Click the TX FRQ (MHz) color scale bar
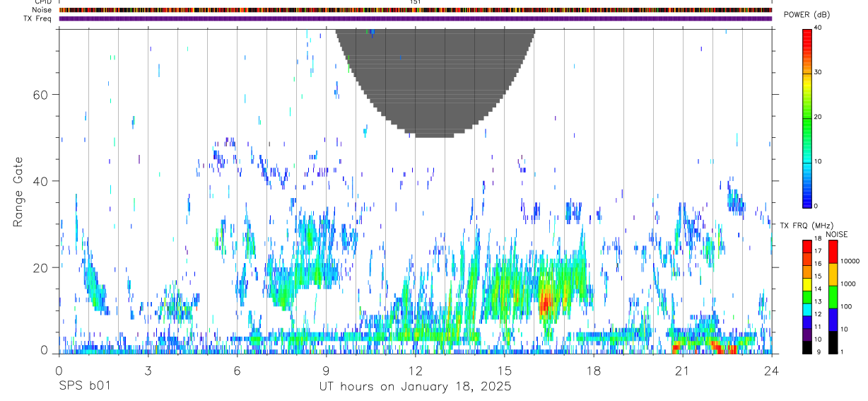 click(807, 297)
